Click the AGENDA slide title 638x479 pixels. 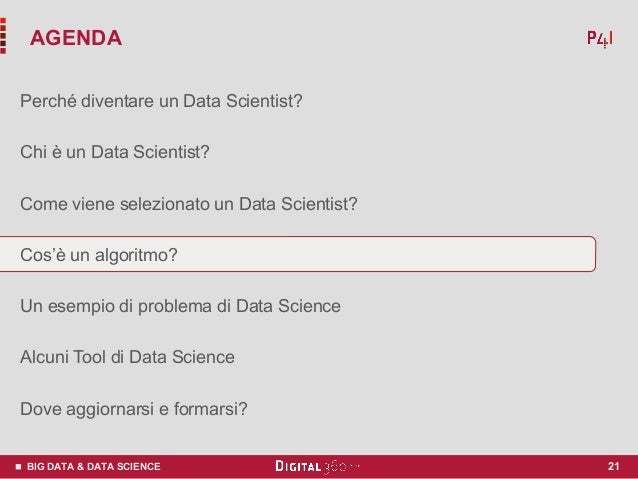coord(76,38)
